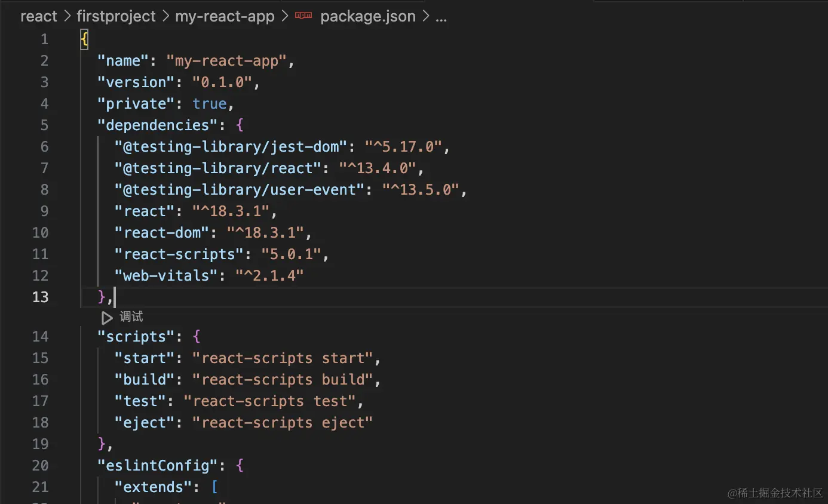The height and width of the screenshot is (504, 828).
Task: Click line number 14 in the gutter
Action: (40, 337)
